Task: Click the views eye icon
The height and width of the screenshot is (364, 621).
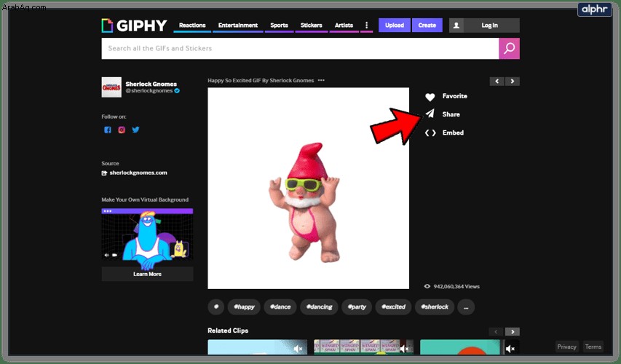Action: point(427,286)
